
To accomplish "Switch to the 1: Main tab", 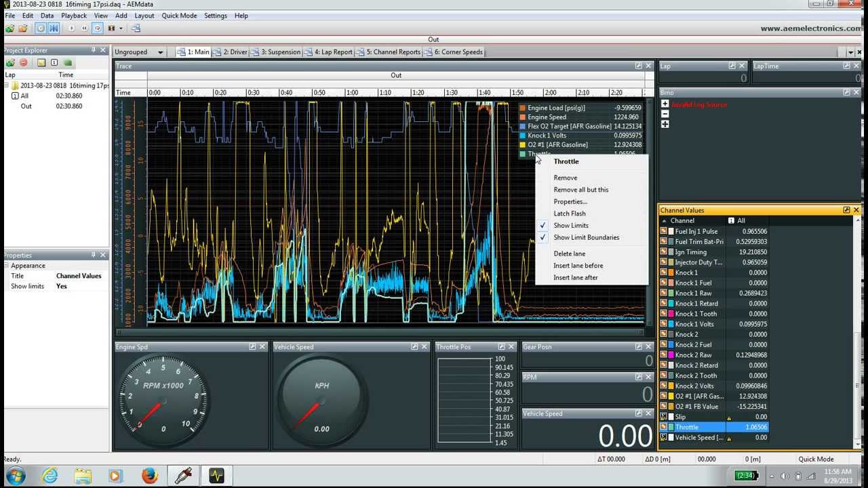I will pyautogui.click(x=193, y=52).
